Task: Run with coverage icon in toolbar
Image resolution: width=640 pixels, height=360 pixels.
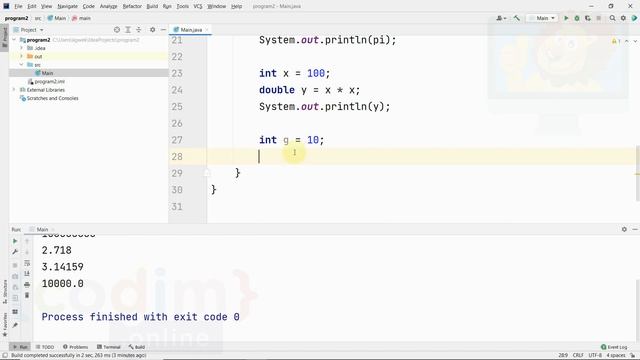Action: [588, 18]
